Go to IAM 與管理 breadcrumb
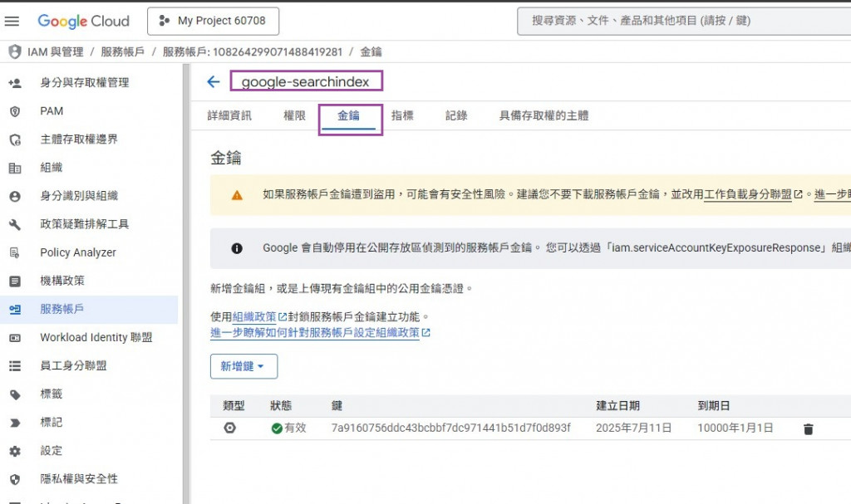The height and width of the screenshot is (504, 851). tap(56, 51)
